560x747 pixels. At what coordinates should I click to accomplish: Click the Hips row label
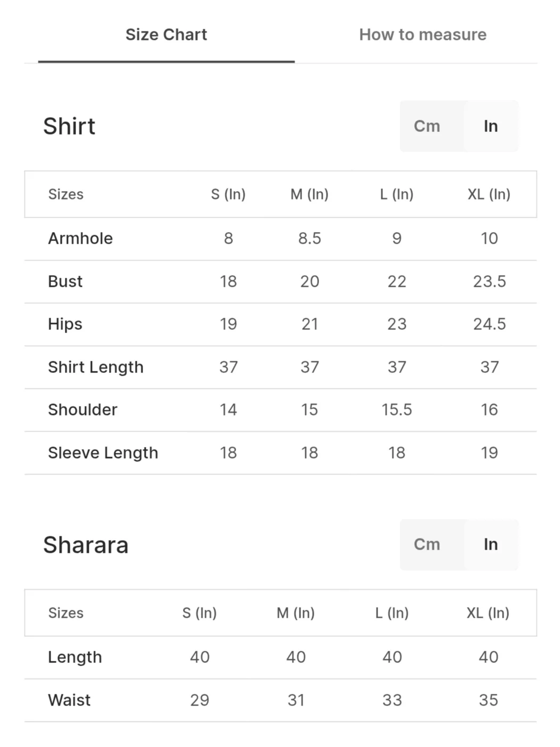coord(65,324)
